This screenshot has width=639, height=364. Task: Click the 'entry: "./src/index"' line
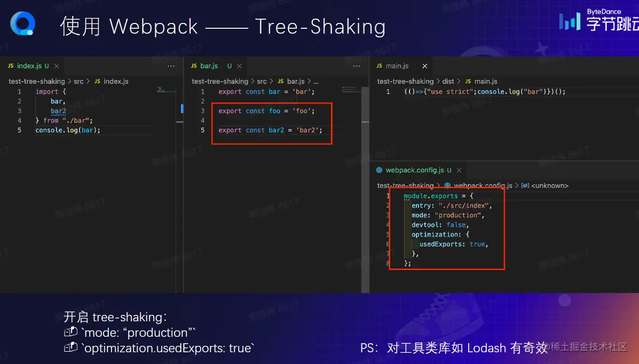tap(452, 206)
